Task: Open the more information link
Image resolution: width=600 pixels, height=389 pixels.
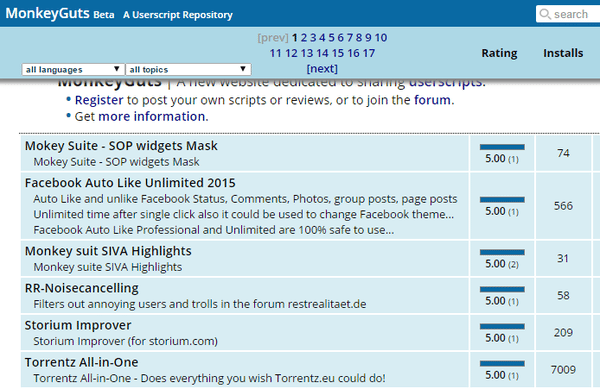Action: (152, 117)
